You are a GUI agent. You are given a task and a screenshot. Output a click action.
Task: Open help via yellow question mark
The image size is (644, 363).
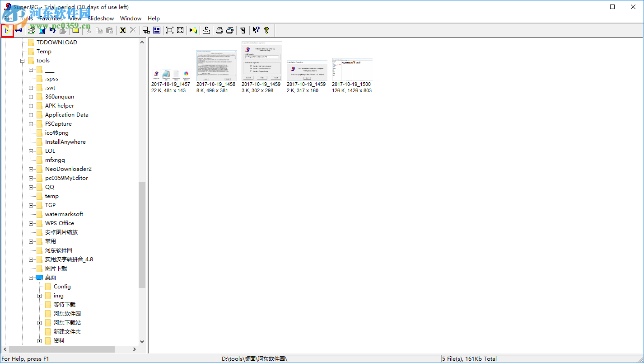tap(266, 30)
